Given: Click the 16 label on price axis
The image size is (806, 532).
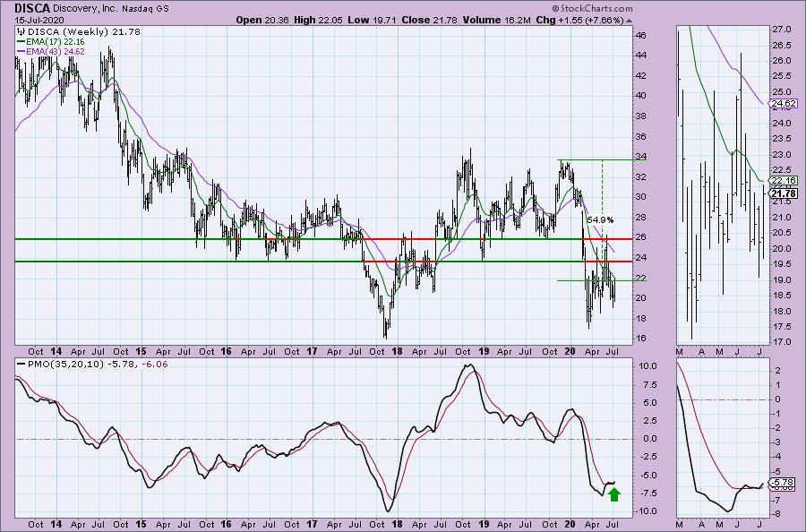Looking at the screenshot, I should coord(641,339).
